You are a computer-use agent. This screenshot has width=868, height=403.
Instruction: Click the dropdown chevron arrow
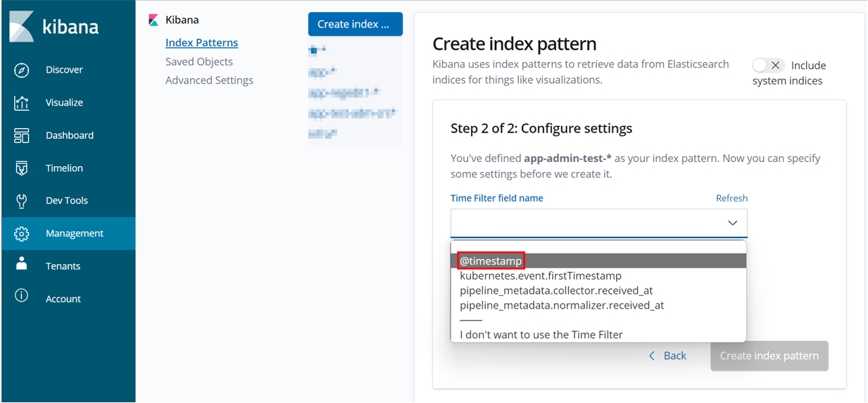[732, 223]
